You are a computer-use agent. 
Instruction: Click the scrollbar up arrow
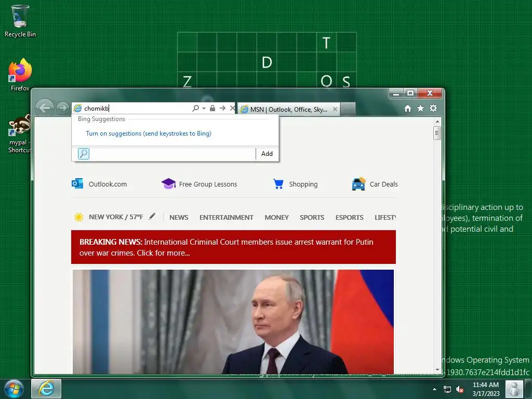437,122
